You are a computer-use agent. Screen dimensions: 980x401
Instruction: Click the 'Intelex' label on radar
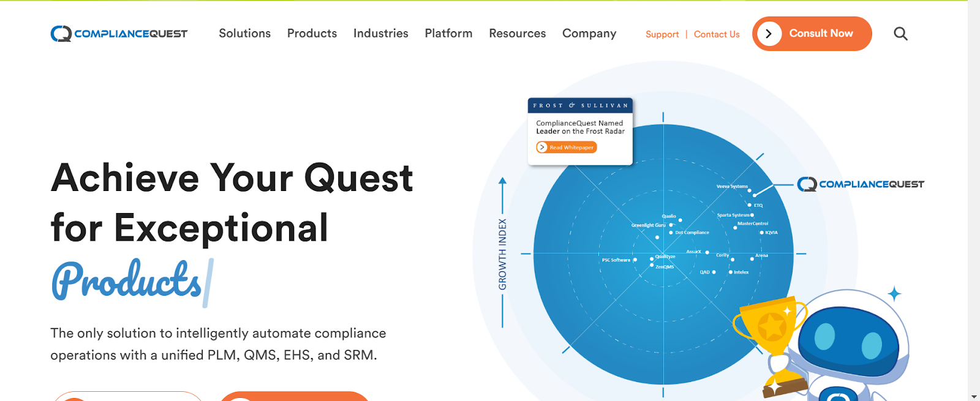[741, 272]
